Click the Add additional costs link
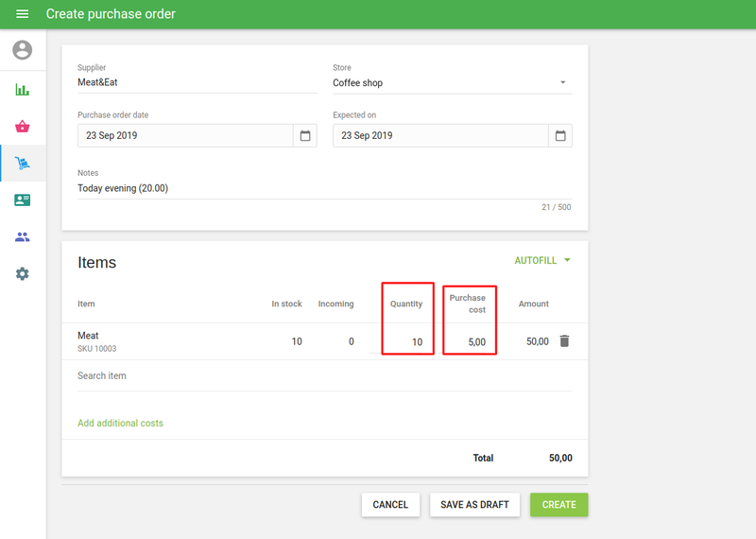Viewport: 756px width, 539px height. pyautogui.click(x=120, y=423)
